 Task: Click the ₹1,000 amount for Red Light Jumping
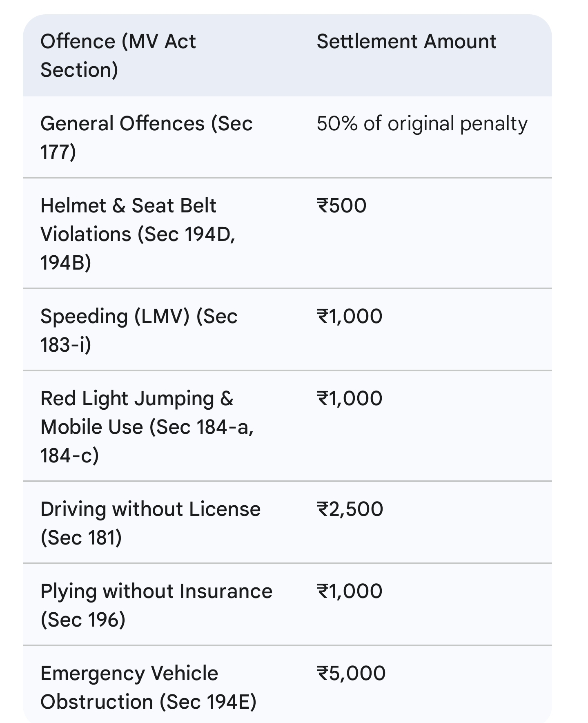tap(350, 399)
